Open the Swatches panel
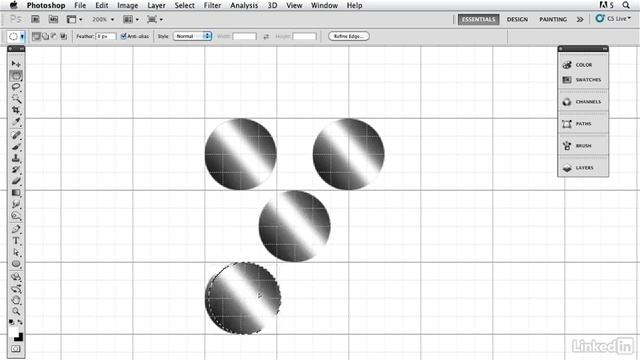This screenshot has width=640, height=360. coord(583,80)
